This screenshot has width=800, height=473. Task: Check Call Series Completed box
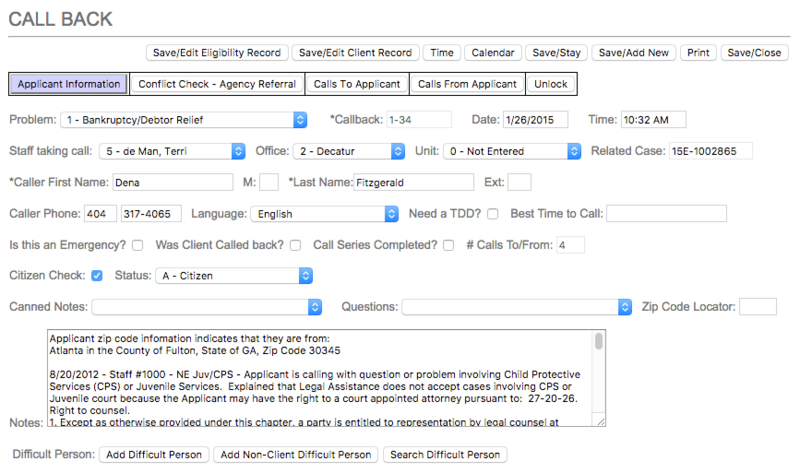(448, 245)
